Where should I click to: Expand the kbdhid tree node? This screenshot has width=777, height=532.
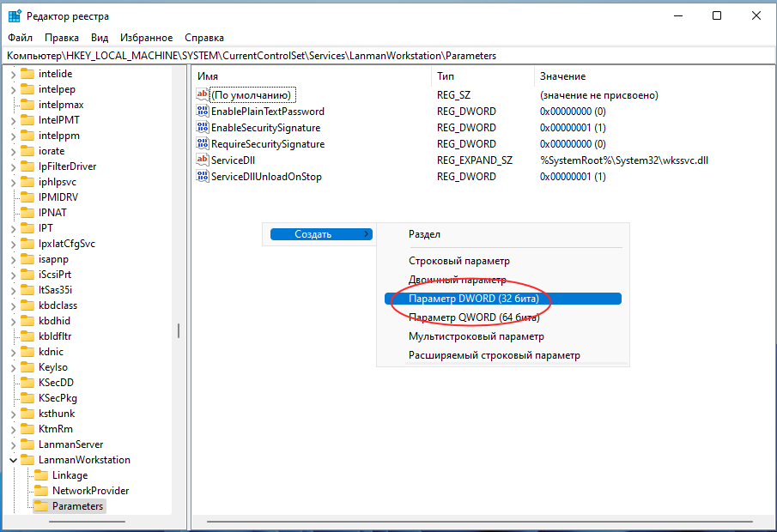pyautogui.click(x=14, y=321)
